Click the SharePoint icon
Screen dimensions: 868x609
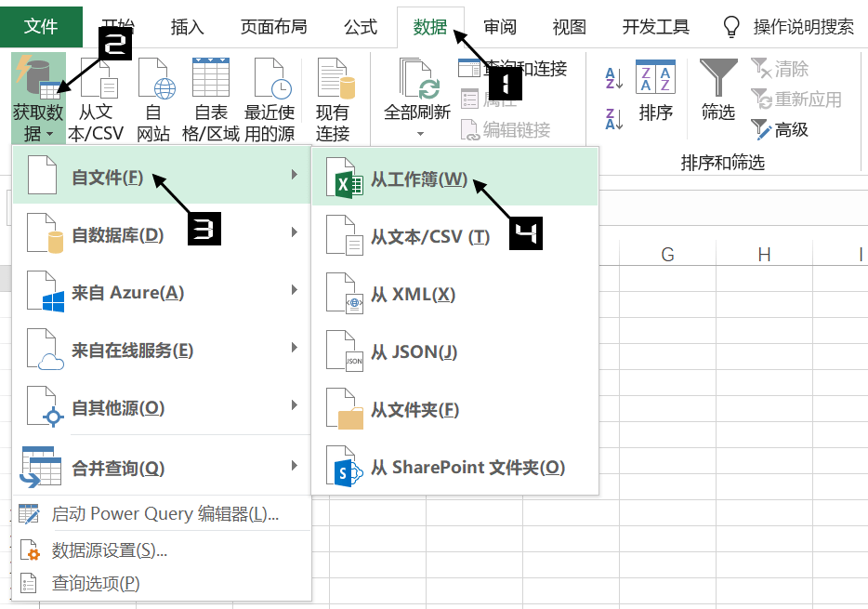[345, 467]
